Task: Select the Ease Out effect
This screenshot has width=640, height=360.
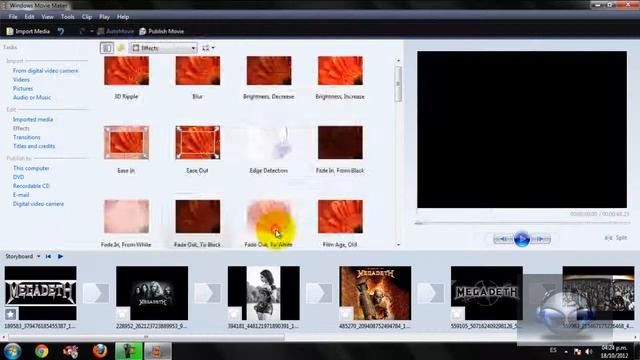Action: pyautogui.click(x=198, y=142)
